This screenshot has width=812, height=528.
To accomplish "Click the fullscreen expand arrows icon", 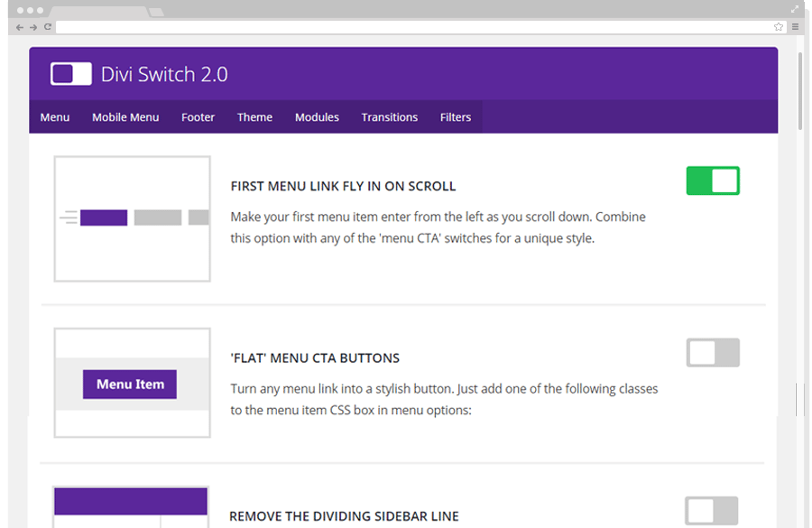I will click(x=795, y=9).
